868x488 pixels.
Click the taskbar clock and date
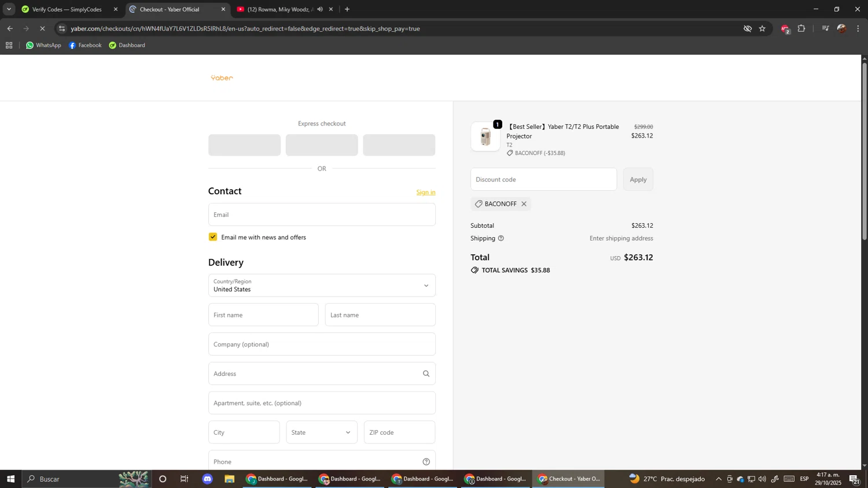coord(828,479)
